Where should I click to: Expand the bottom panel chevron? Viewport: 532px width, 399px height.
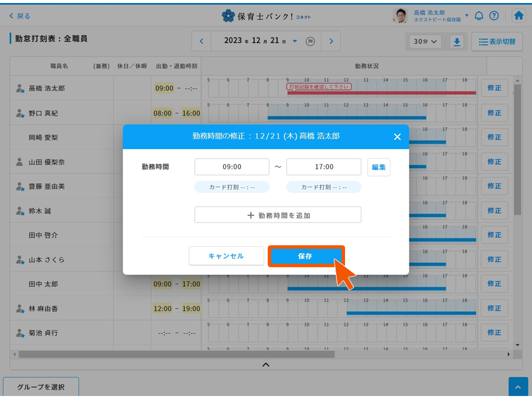pyautogui.click(x=266, y=365)
